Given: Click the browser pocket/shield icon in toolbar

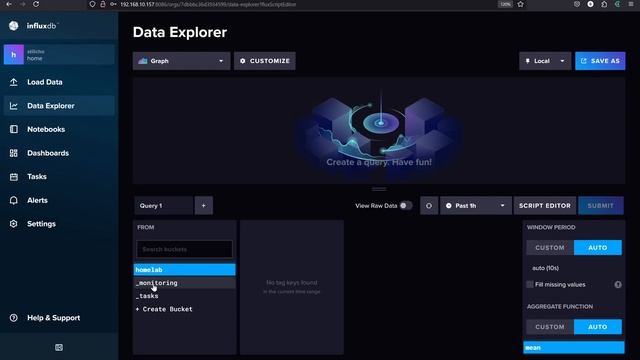Looking at the screenshot, I should point(577,4).
